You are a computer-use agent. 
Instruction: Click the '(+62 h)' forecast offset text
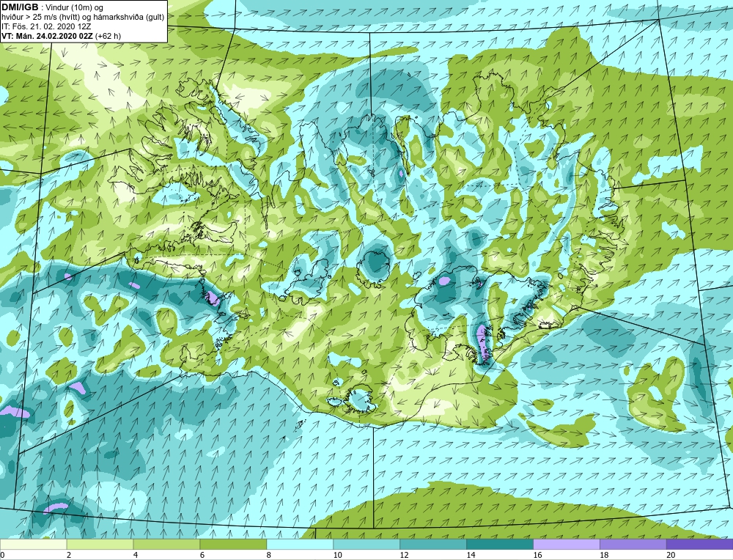pos(108,35)
